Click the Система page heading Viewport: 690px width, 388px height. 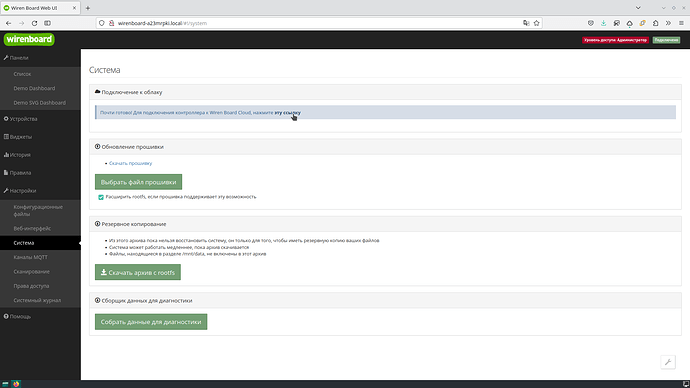(x=105, y=70)
